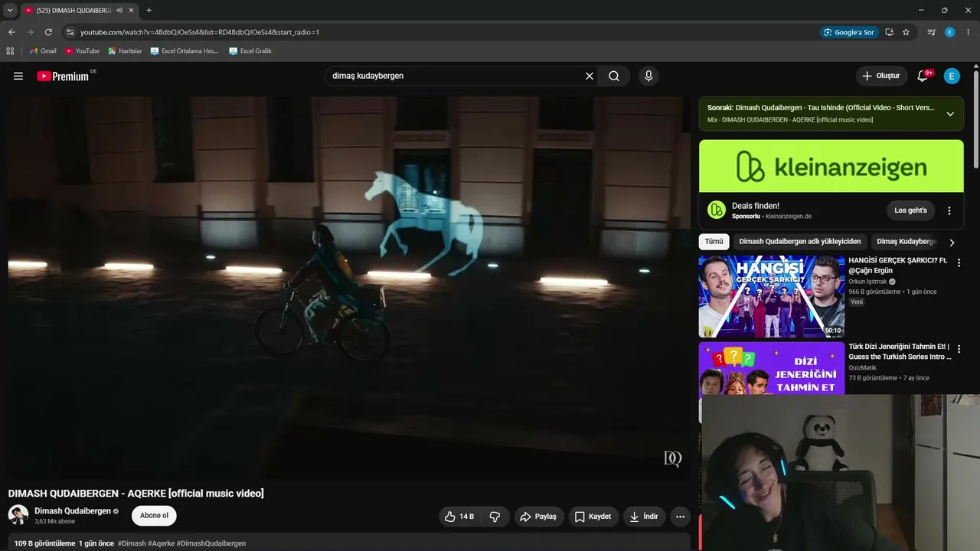Viewport: 980px width, 551px height.
Task: Expand the Sonraki mix playlist panel
Action: tap(950, 114)
